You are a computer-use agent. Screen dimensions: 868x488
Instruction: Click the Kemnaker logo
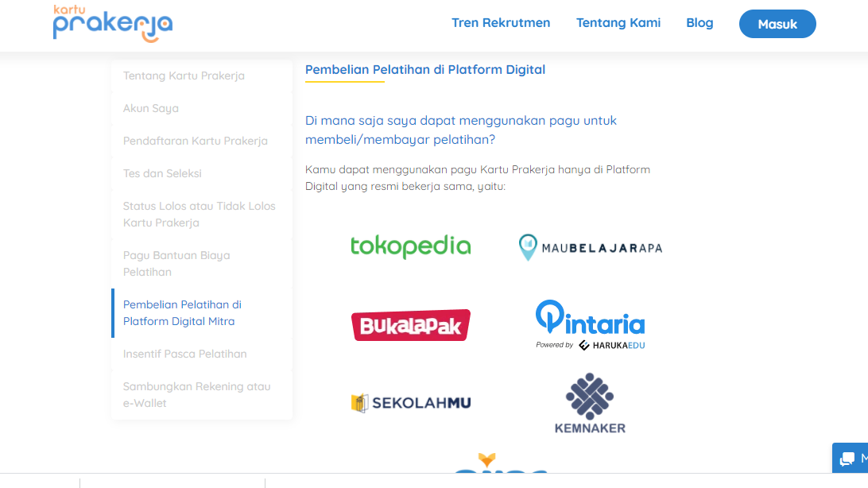pos(590,403)
